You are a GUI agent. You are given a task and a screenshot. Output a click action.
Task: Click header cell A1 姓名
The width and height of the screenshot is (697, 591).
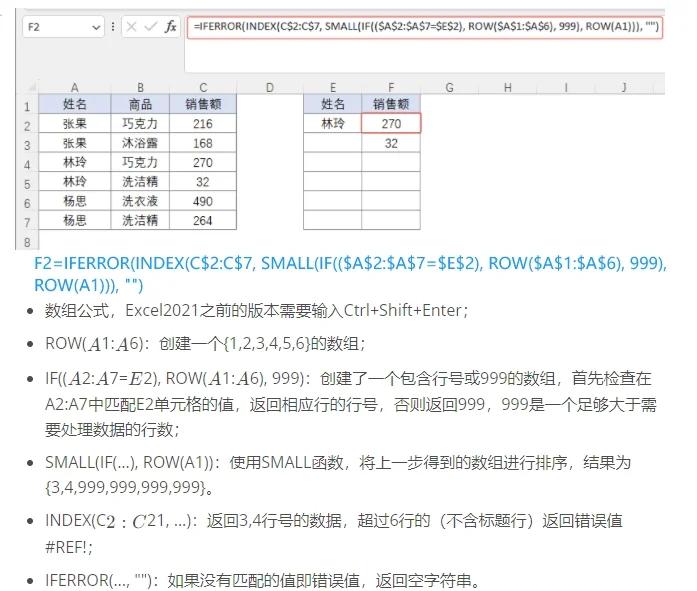pyautogui.click(x=75, y=104)
